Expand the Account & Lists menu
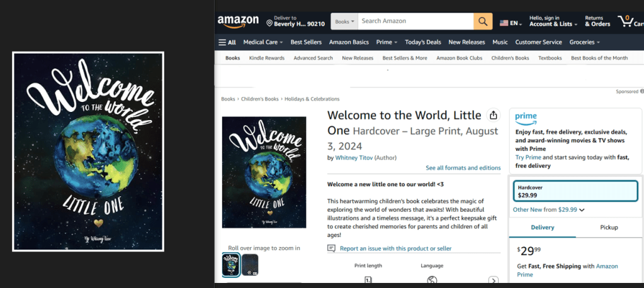Viewport: 644px width, 288px height. point(554,24)
